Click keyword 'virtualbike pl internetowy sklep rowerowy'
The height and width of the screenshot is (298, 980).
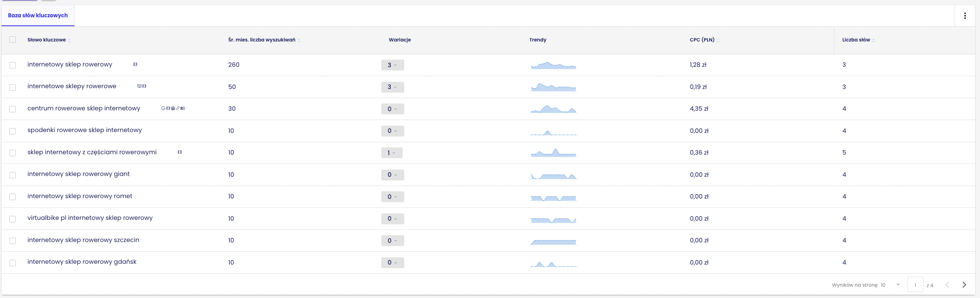pyautogui.click(x=90, y=218)
